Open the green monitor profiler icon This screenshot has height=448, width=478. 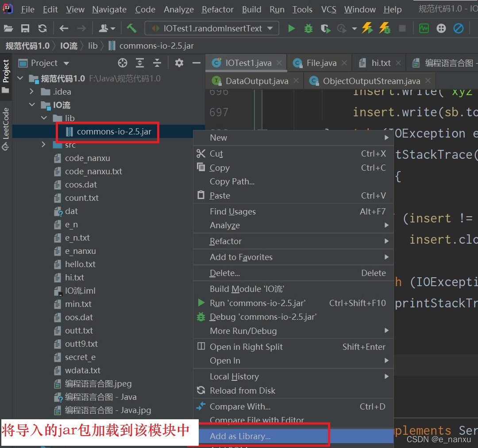pos(424,28)
